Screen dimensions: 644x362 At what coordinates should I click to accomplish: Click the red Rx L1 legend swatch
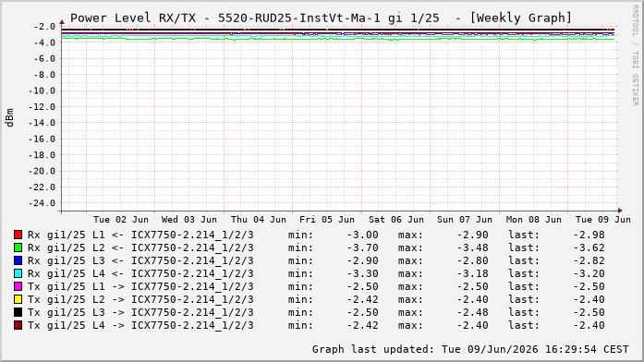[18, 235]
